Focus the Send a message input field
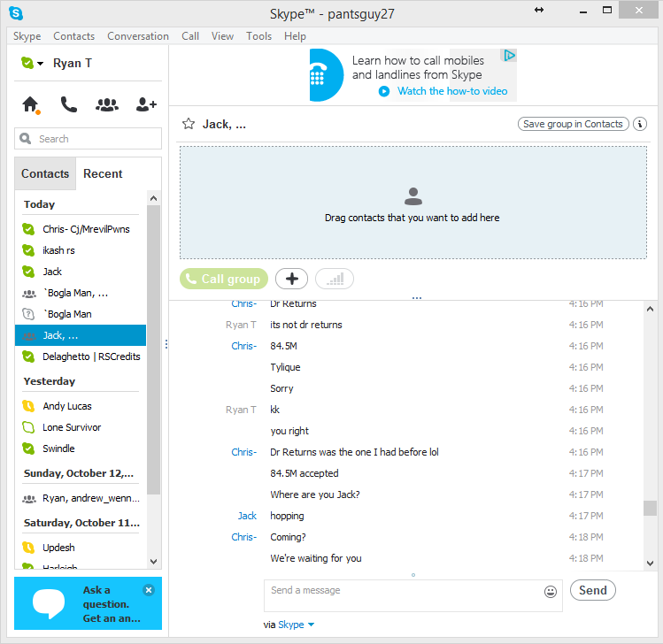663x644 pixels. (x=413, y=595)
